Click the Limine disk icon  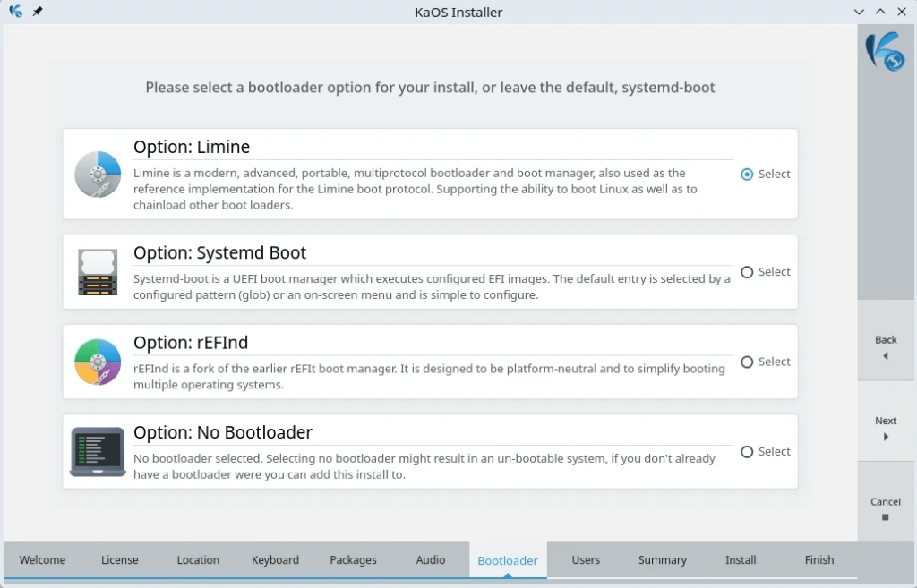(x=98, y=175)
